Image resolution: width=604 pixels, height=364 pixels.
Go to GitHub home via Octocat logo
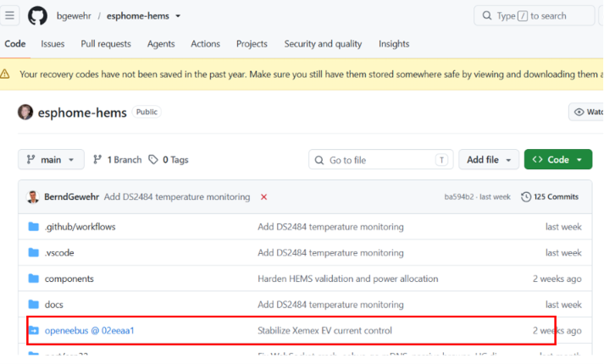pos(38,16)
